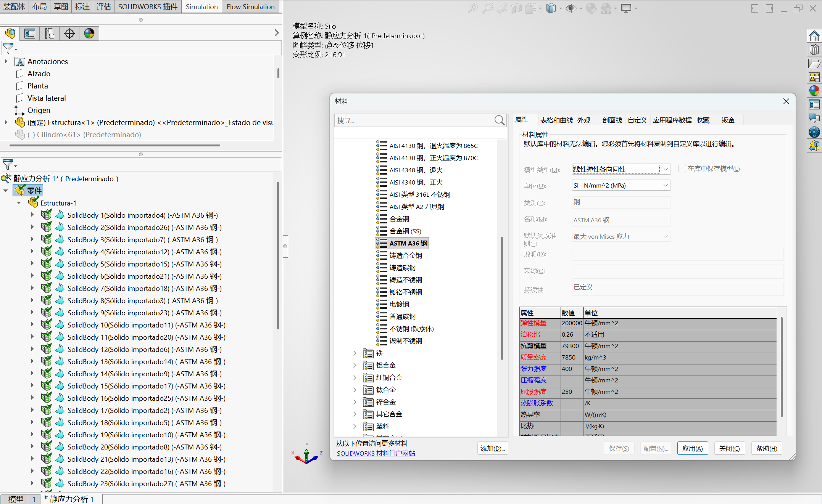
Task: Switch to the 外观 tab
Action: point(584,120)
